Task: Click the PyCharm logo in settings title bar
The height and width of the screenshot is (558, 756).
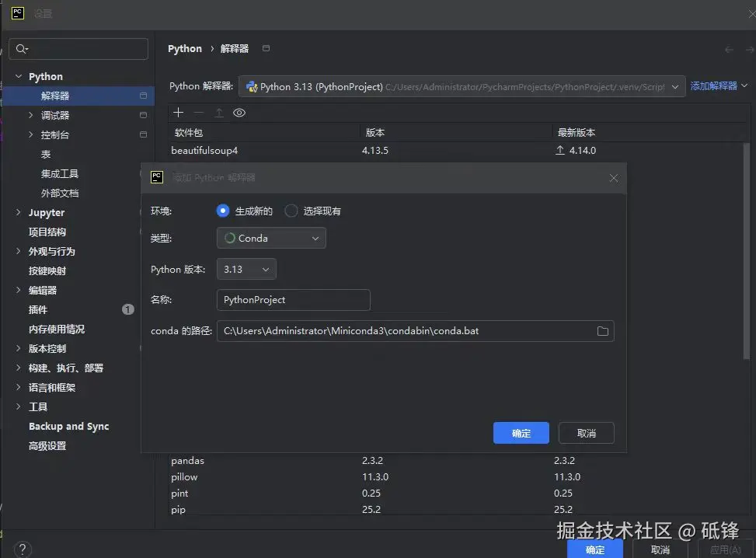Action: [18, 13]
